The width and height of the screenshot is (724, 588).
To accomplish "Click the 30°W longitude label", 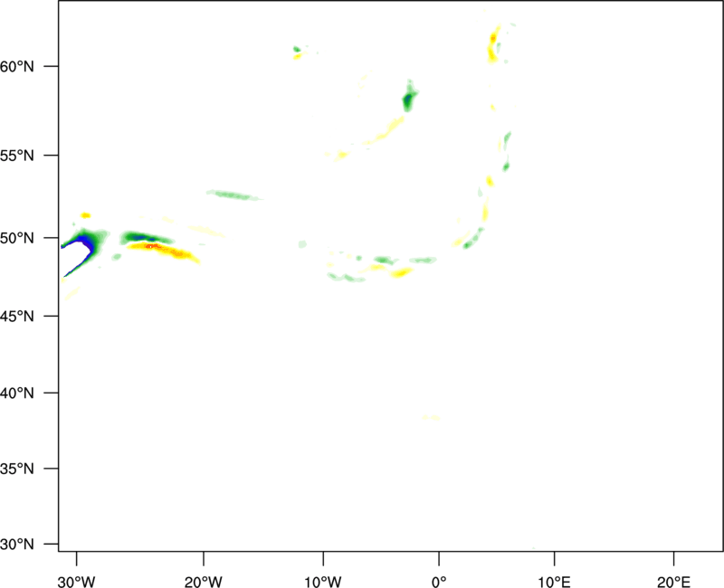I will [77, 582].
